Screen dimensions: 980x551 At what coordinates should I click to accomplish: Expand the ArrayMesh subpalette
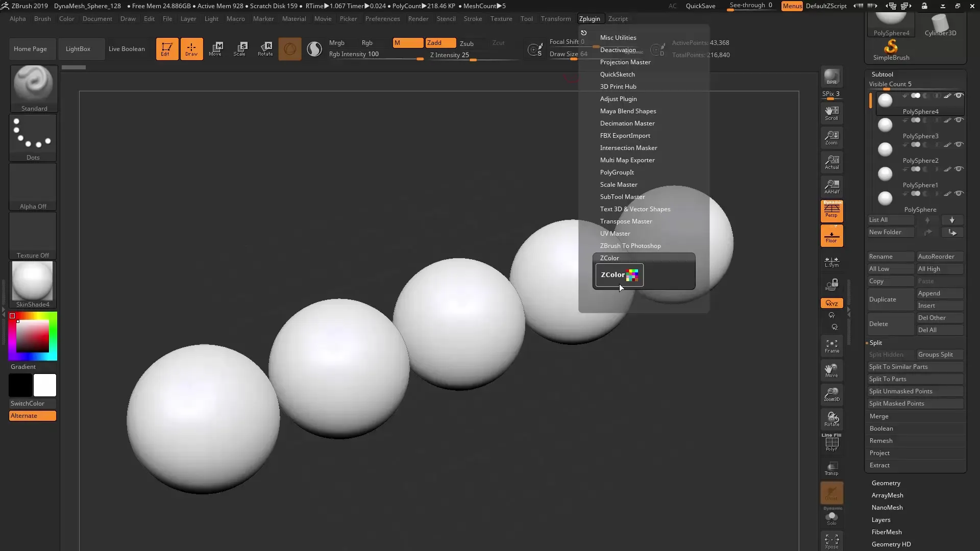coord(887,495)
